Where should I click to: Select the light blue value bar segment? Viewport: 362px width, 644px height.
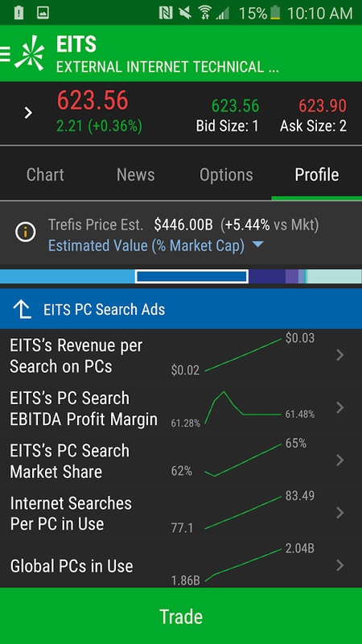click(68, 276)
